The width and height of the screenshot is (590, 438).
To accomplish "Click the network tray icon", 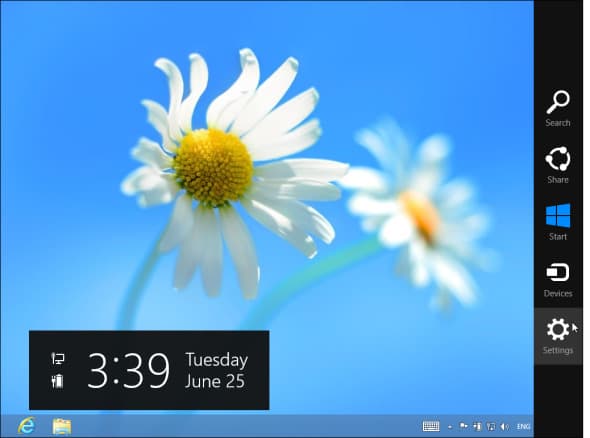I will tap(491, 426).
